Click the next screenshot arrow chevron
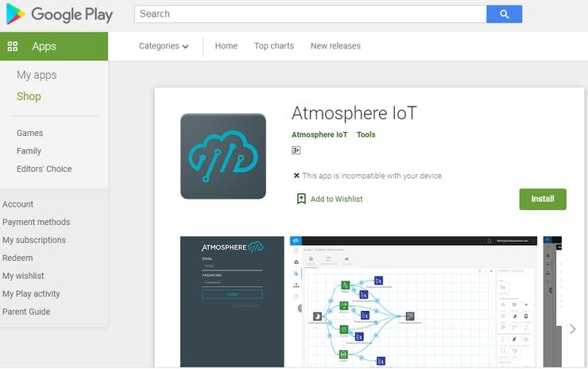The height and width of the screenshot is (369, 588). 572,329
